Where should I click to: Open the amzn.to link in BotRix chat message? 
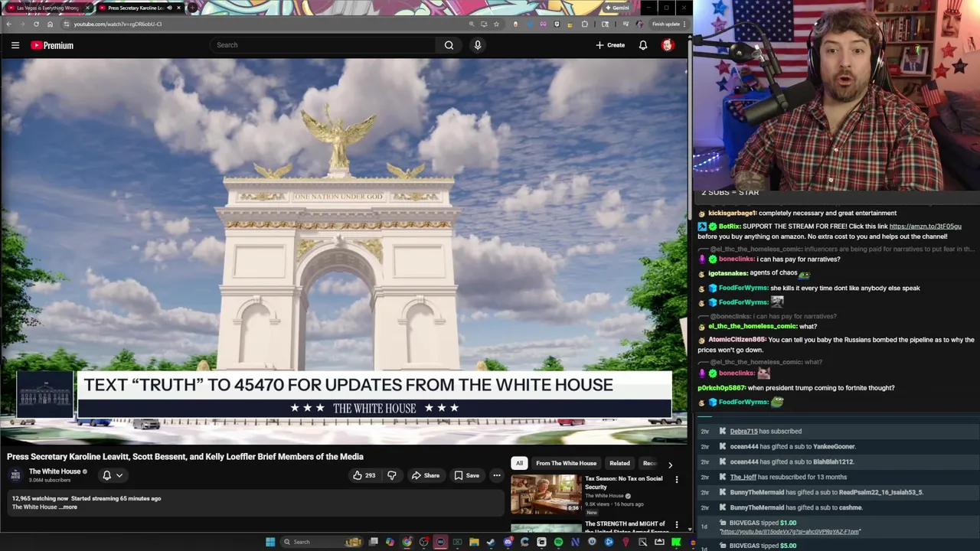click(925, 227)
